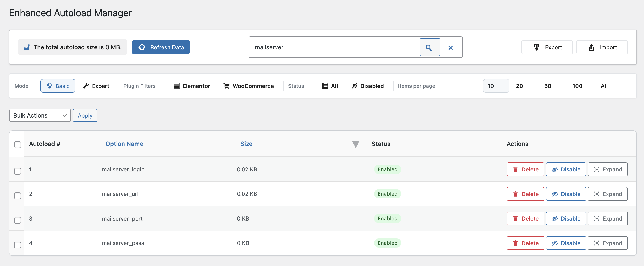Click the Export download icon
Image resolution: width=644 pixels, height=266 pixels.
coord(536,47)
